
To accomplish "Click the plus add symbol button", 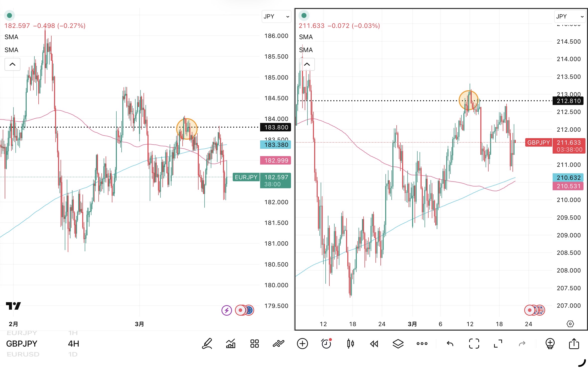I will click(x=302, y=344).
